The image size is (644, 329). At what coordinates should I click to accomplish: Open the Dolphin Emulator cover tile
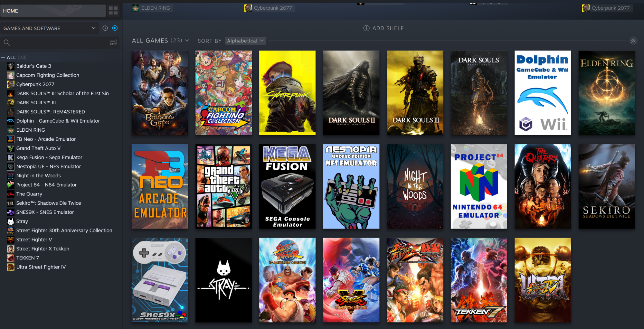coord(543,93)
